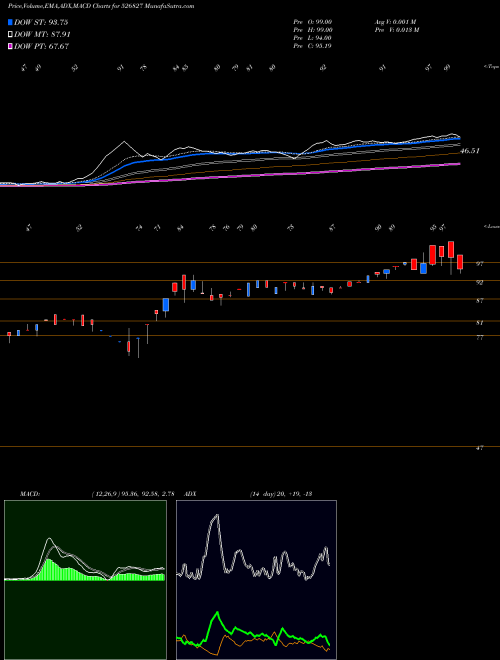Click the 'MACD:' panel heading
The image size is (500, 660).
[29, 494]
